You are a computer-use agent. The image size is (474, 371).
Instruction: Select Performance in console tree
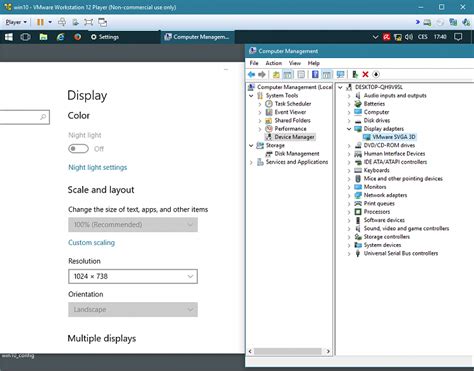[x=290, y=129]
